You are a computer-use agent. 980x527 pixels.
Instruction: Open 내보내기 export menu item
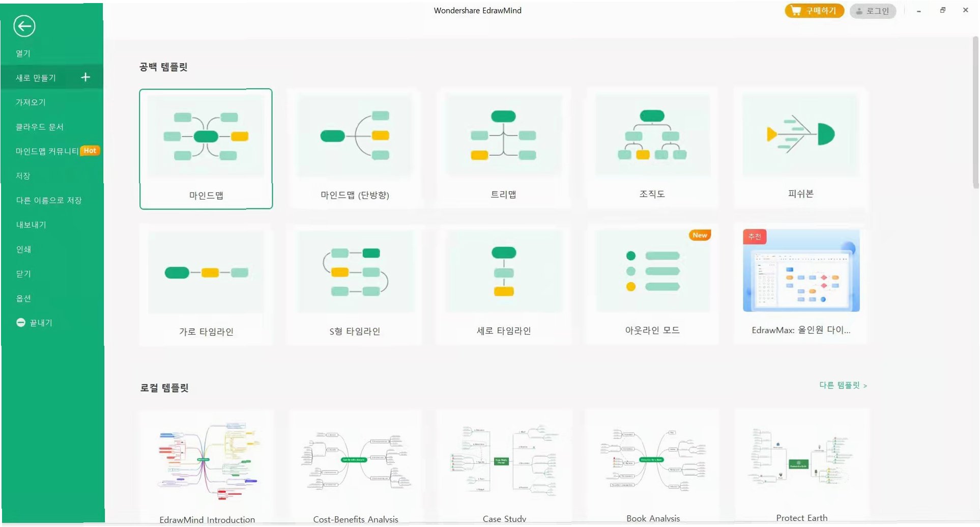pyautogui.click(x=31, y=225)
